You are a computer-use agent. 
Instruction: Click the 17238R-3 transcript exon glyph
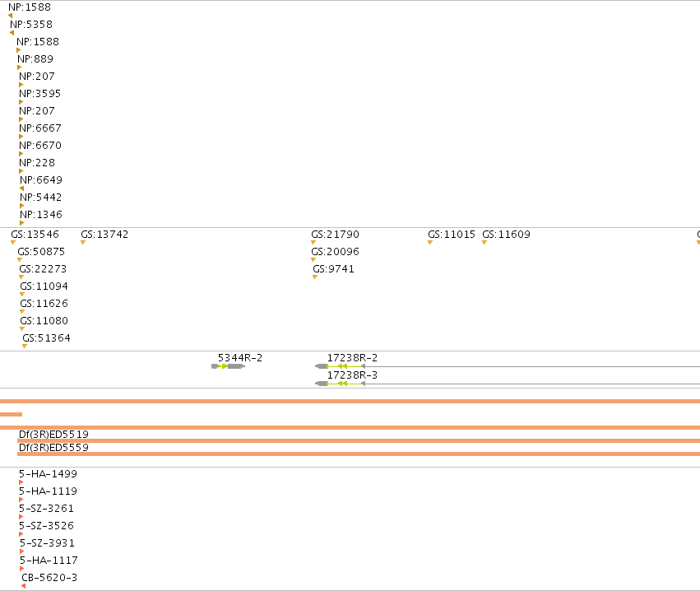pos(341,384)
